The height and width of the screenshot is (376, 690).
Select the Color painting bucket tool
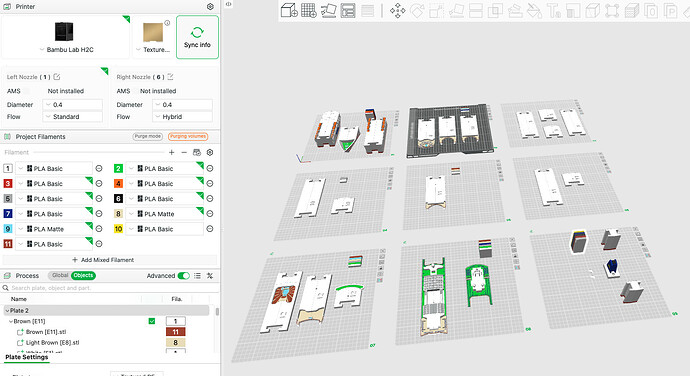(534, 11)
